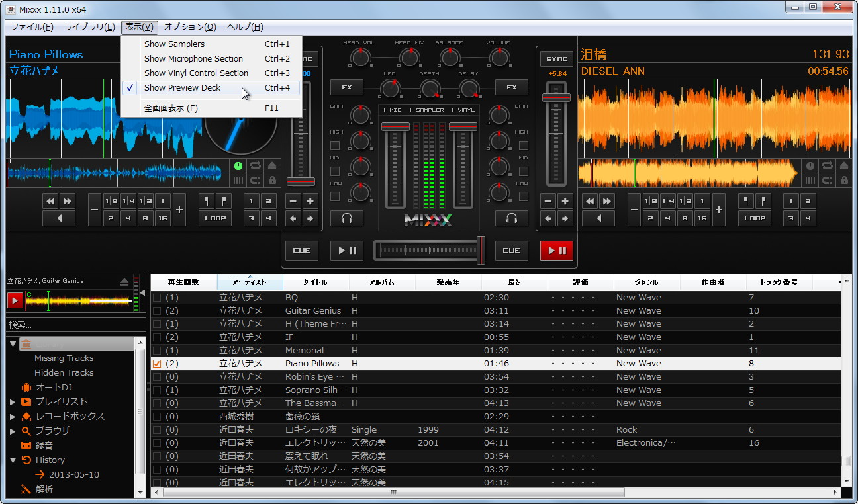Click the headphone cue icon on the left deck
858x504 pixels.
click(346, 218)
